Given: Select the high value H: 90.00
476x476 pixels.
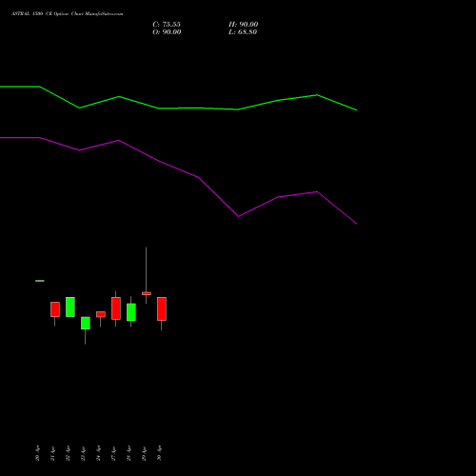Looking at the screenshot, I should click(x=244, y=25).
